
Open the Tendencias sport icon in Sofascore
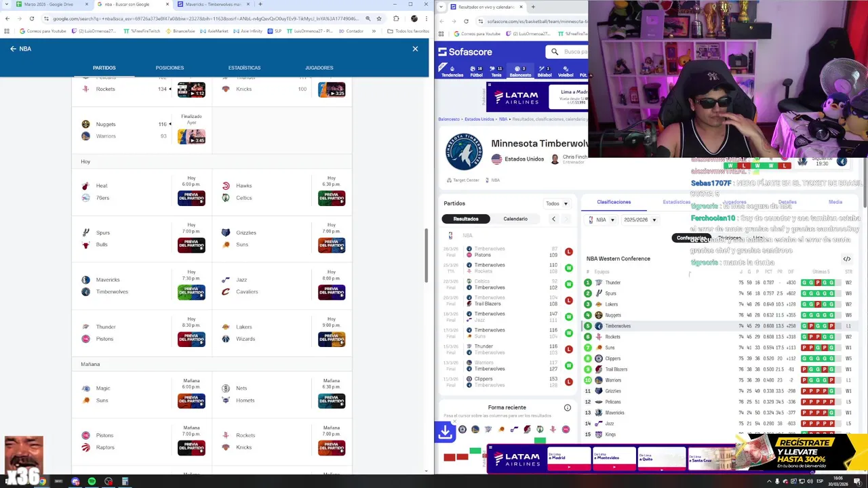(x=452, y=71)
